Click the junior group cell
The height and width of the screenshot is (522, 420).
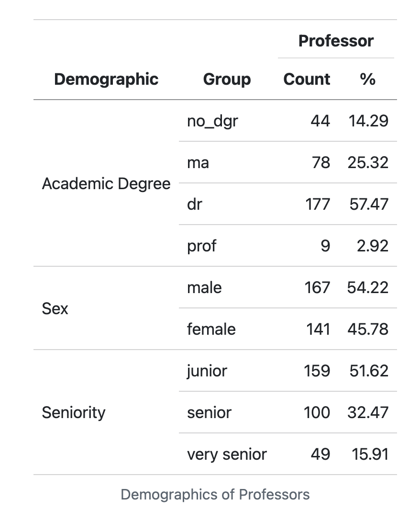(x=207, y=371)
